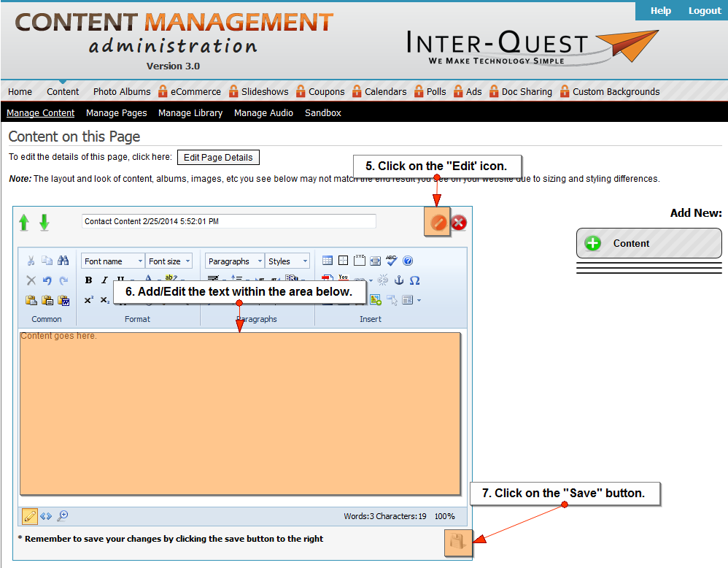
Task: Insert special character Omega symbol
Action: (x=414, y=280)
